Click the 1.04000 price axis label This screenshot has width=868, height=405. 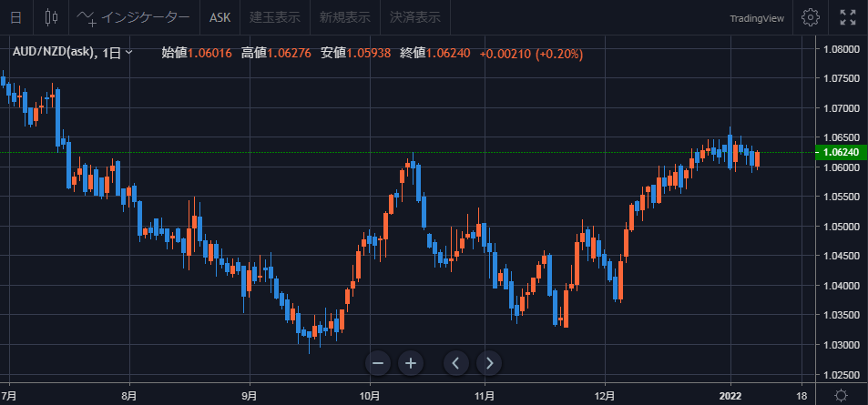coord(841,286)
